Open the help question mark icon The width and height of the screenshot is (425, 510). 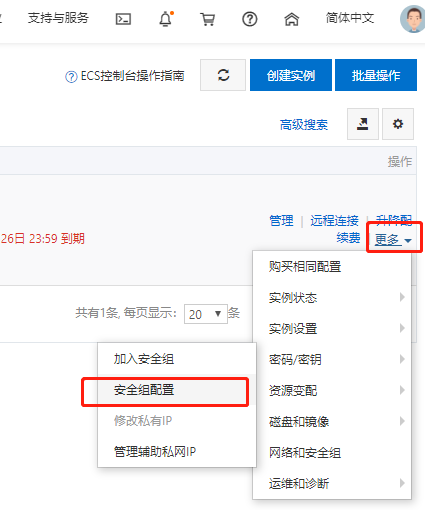[x=249, y=19]
